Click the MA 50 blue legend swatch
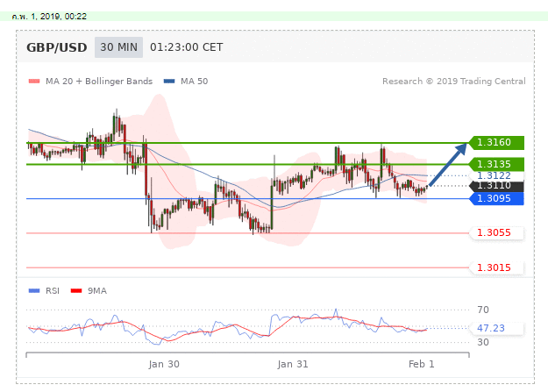Viewport: 548px width, 392px height. pos(169,82)
